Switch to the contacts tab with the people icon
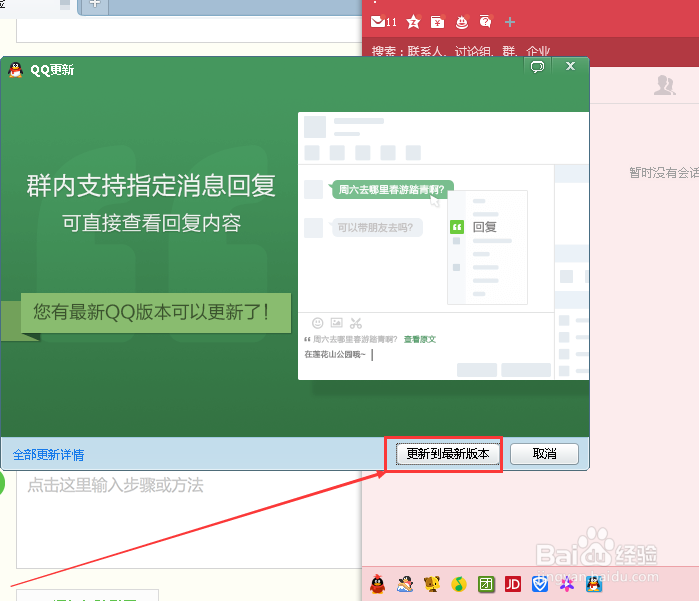The width and height of the screenshot is (699, 601). coord(664,85)
